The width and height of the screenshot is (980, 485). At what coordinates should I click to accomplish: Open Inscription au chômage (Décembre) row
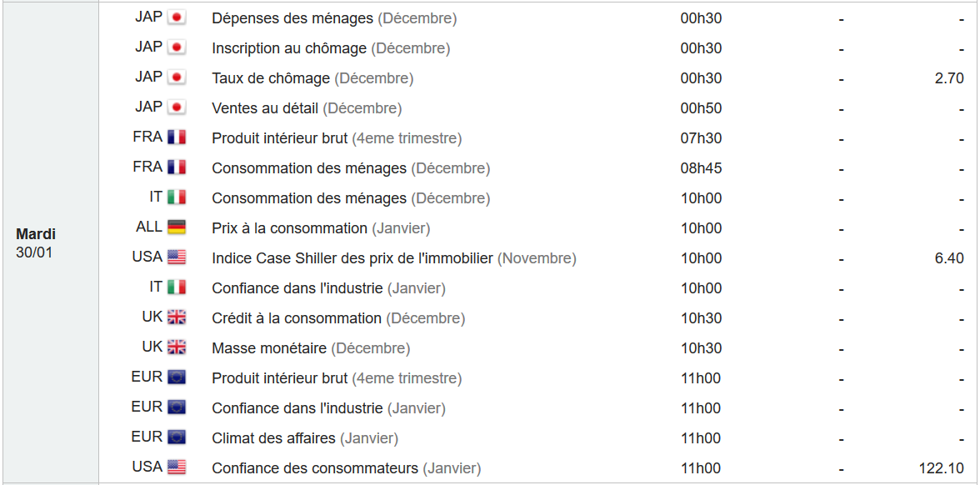331,48
